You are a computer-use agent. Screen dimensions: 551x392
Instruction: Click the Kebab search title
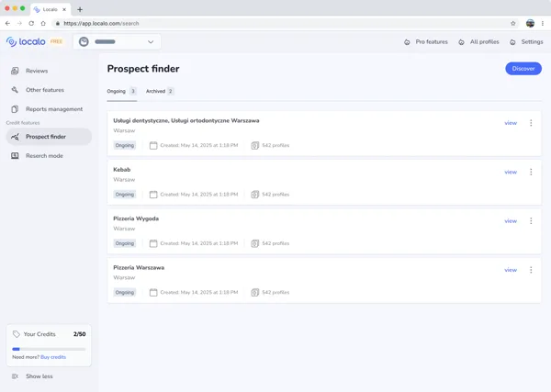click(x=122, y=170)
